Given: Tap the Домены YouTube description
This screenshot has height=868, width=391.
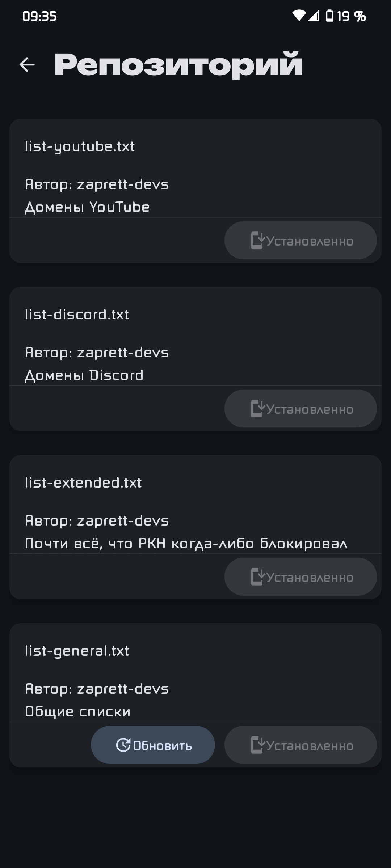Looking at the screenshot, I should [x=87, y=207].
